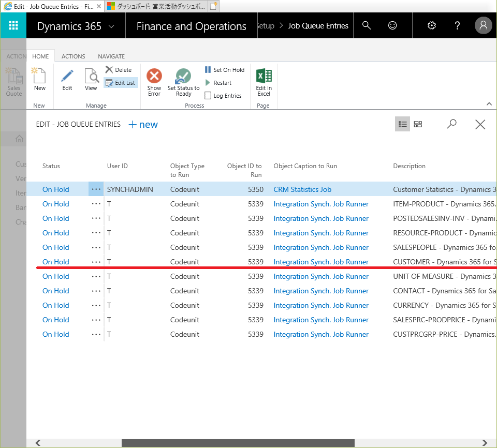
Task: Open row menu for RESOURCE-PRODUCT entry
Action: pyautogui.click(x=96, y=233)
